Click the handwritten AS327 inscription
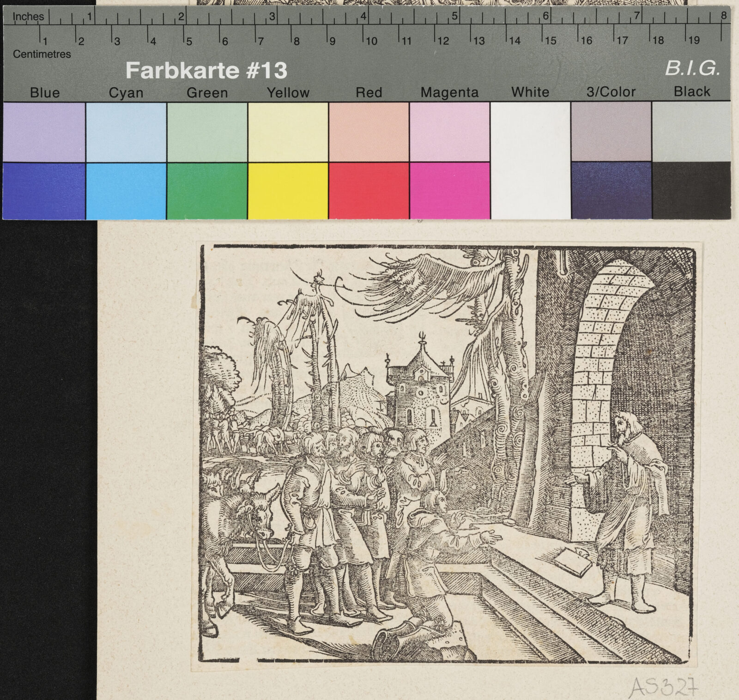The width and height of the screenshot is (739, 700). click(663, 686)
